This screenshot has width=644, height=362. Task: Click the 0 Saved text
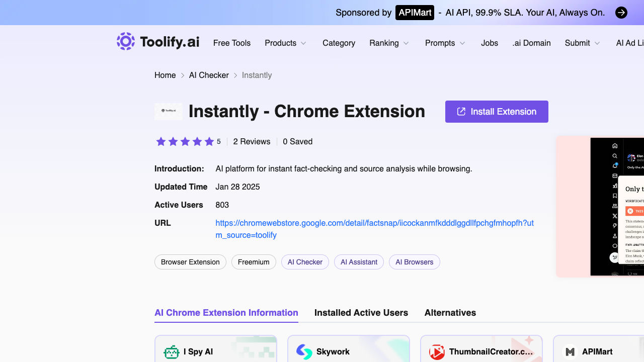(x=298, y=142)
